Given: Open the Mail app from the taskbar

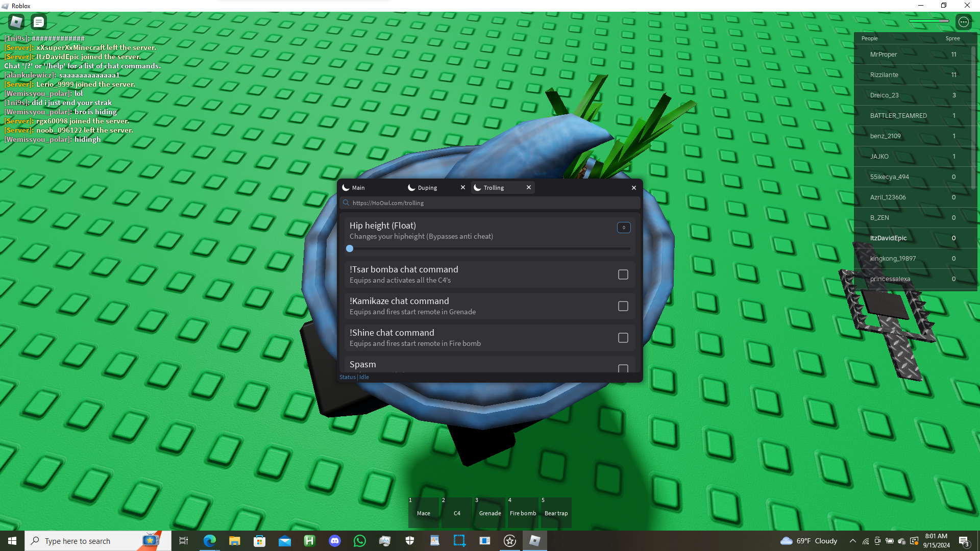Looking at the screenshot, I should coord(284,541).
